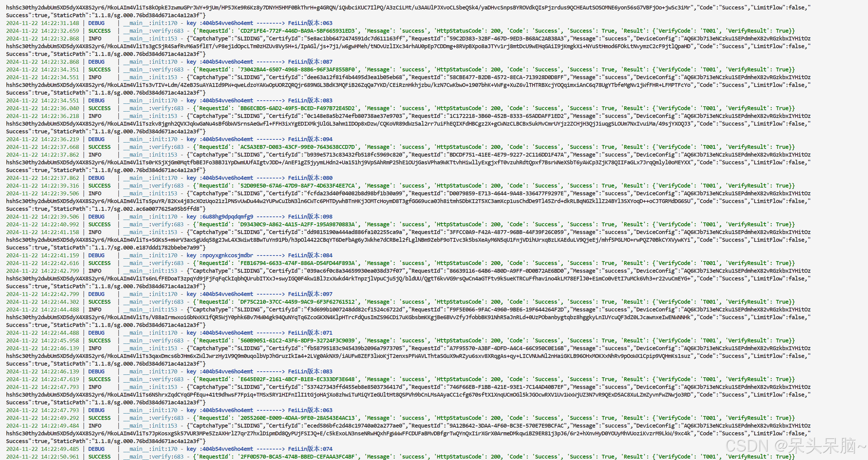The image size is (868, 460).
Task: Click the SUCCESS label at 14:22:39.316
Action: pos(99,186)
